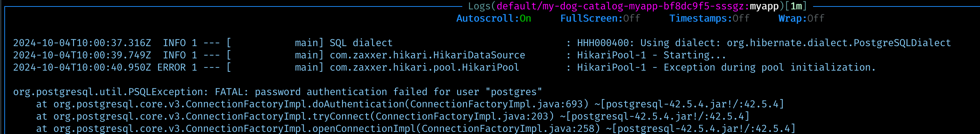980x134 pixels.
Task: Click the HHH000400 Using dialect message
Action: (764, 43)
